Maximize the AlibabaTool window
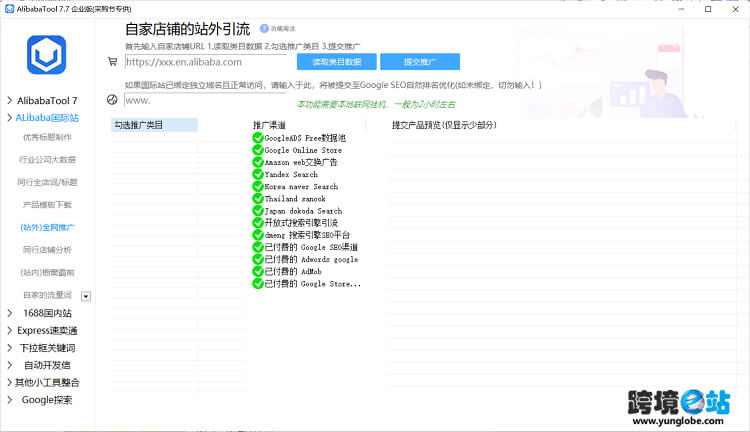 tap(708, 9)
